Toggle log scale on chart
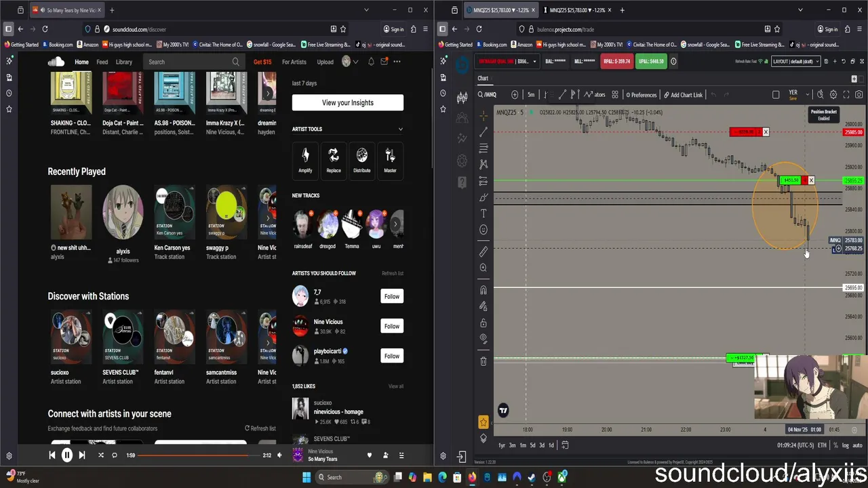This screenshot has width=868, height=488. point(845,445)
